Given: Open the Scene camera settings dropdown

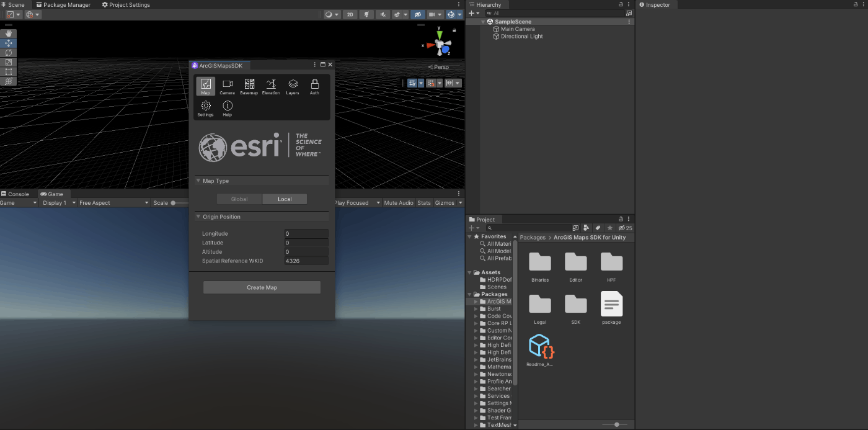Looking at the screenshot, I should pyautogui.click(x=435, y=14).
